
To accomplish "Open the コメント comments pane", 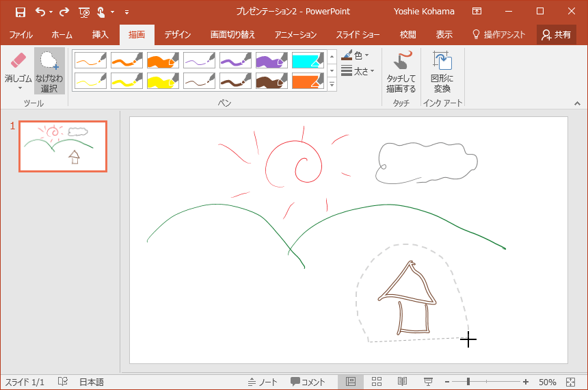I will [x=308, y=382].
